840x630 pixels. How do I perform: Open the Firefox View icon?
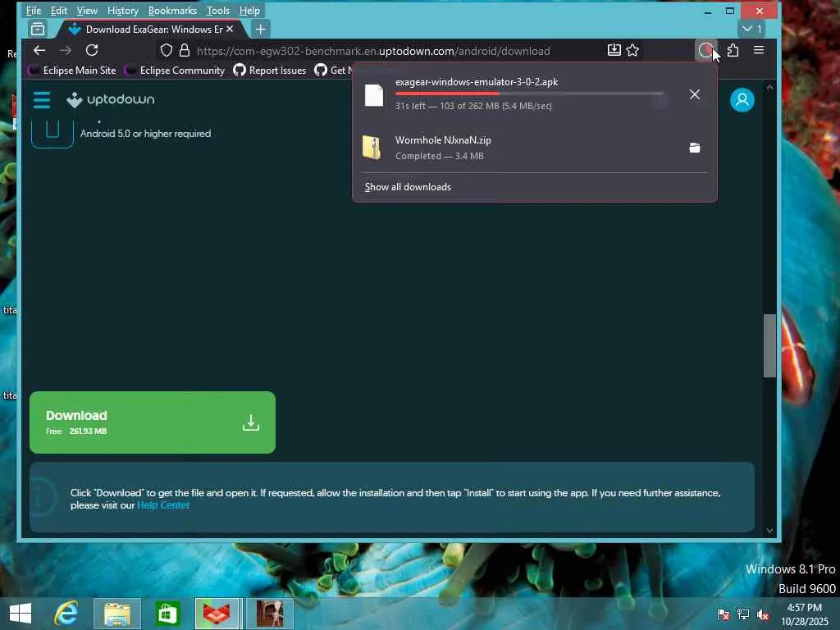tap(38, 29)
